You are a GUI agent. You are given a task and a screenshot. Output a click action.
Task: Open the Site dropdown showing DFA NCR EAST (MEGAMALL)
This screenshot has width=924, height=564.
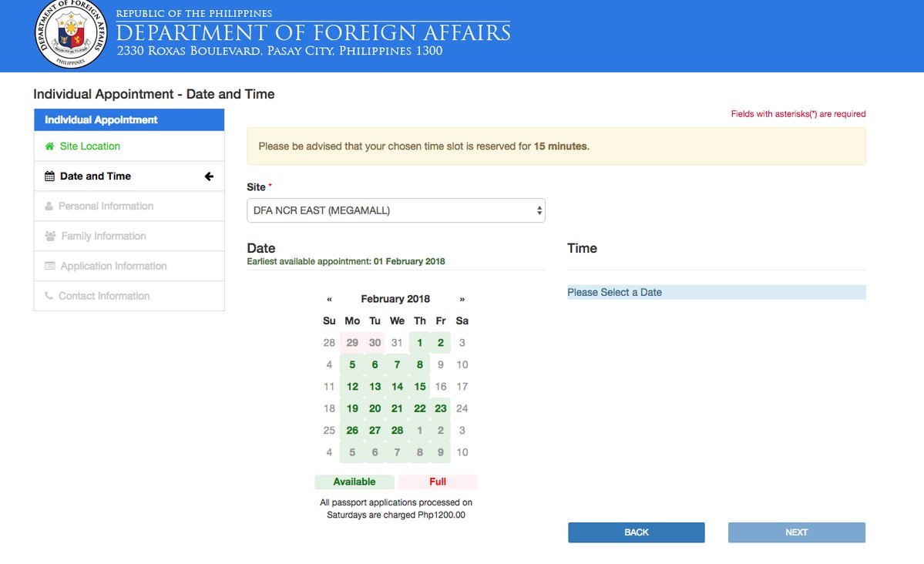[x=395, y=210]
